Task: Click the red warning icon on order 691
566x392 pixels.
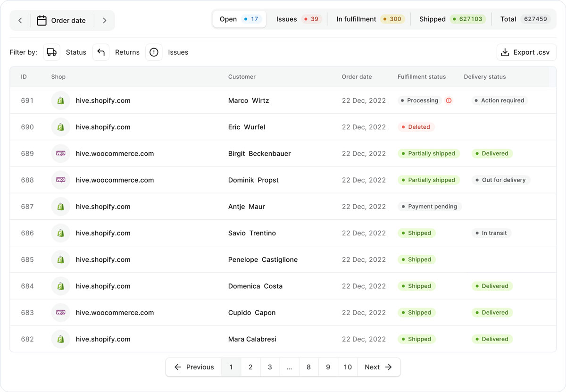Action: click(x=449, y=100)
